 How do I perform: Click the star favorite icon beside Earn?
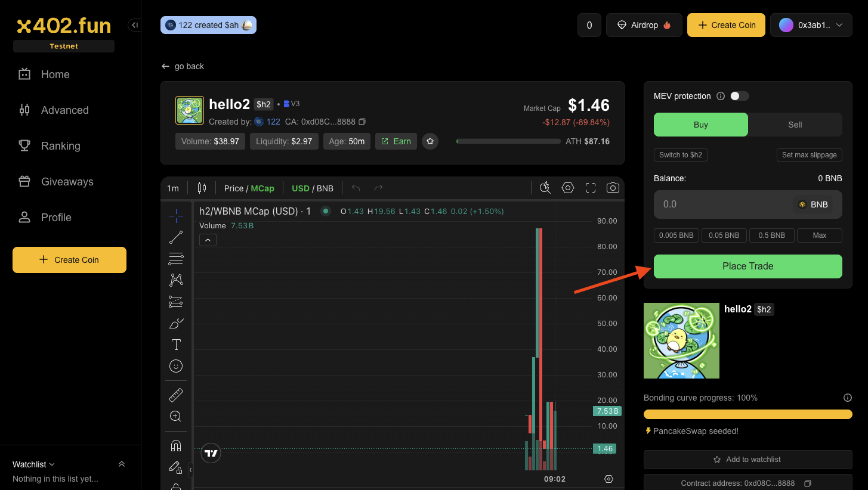(430, 141)
